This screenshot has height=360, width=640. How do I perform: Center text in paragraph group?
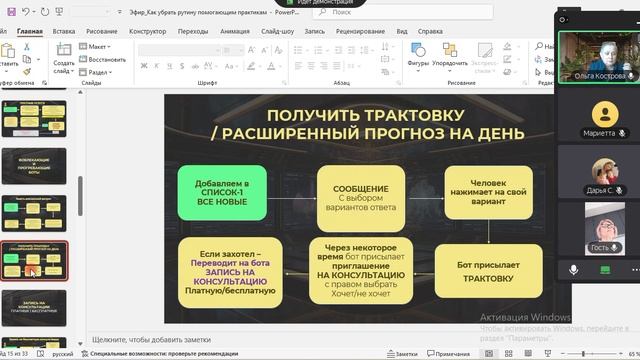[311, 66]
